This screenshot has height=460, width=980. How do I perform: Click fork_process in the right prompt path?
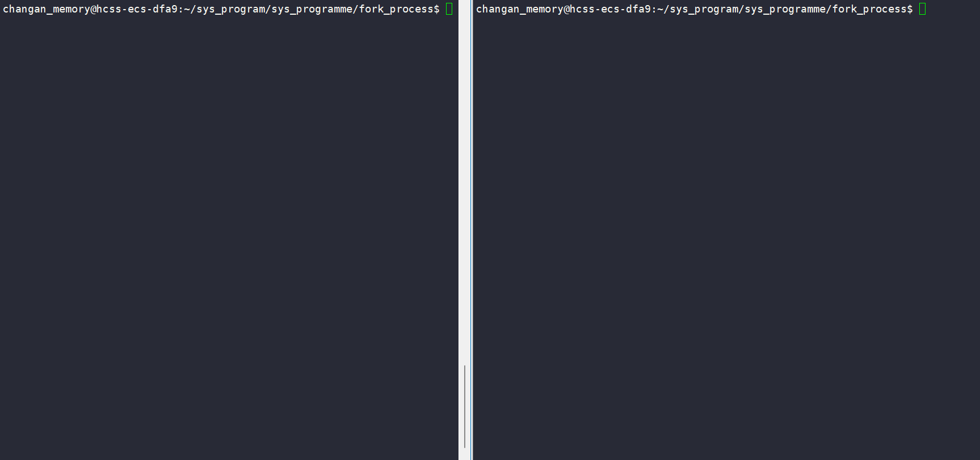[x=869, y=9]
